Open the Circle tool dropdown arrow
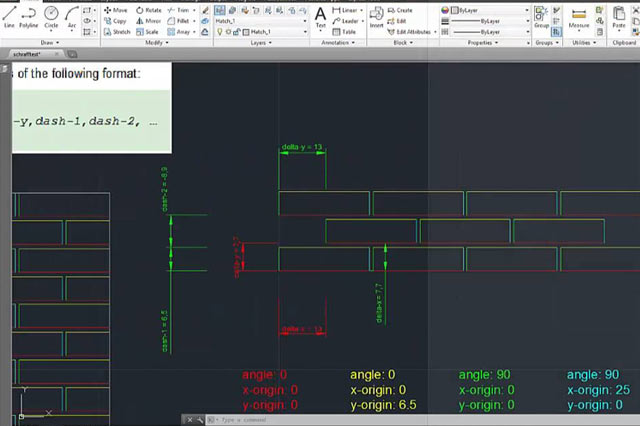This screenshot has width=640, height=426. pyautogui.click(x=51, y=30)
